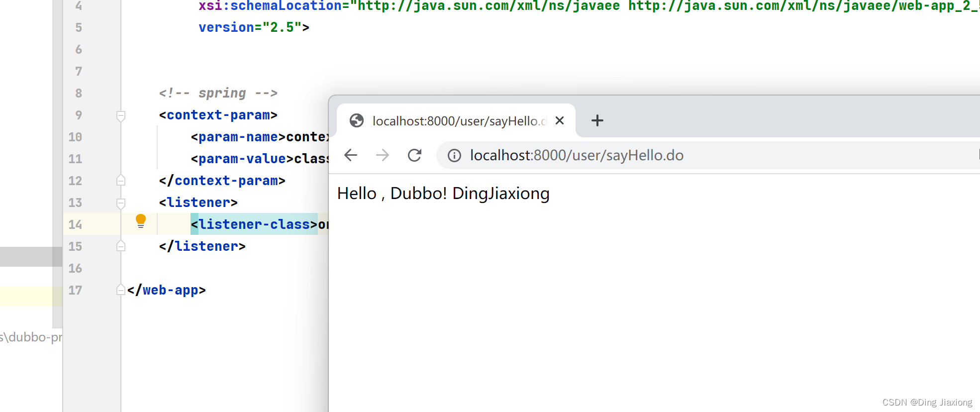
Task: Click the browser forward arrow
Action: point(383,155)
